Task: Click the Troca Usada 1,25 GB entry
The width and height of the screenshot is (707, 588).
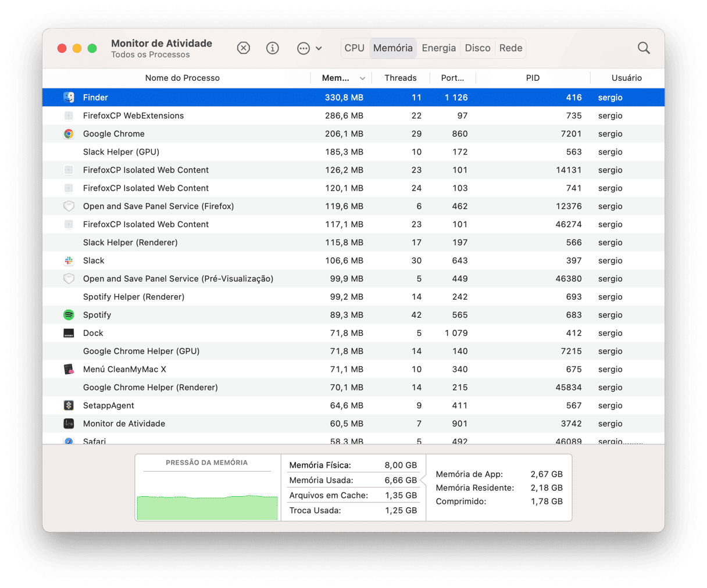Action: click(353, 511)
